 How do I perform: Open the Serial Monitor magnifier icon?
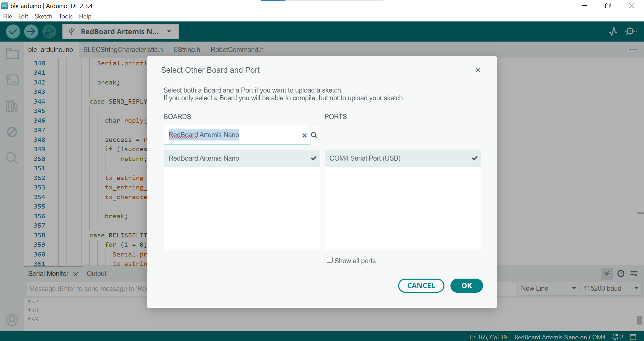[x=631, y=32]
